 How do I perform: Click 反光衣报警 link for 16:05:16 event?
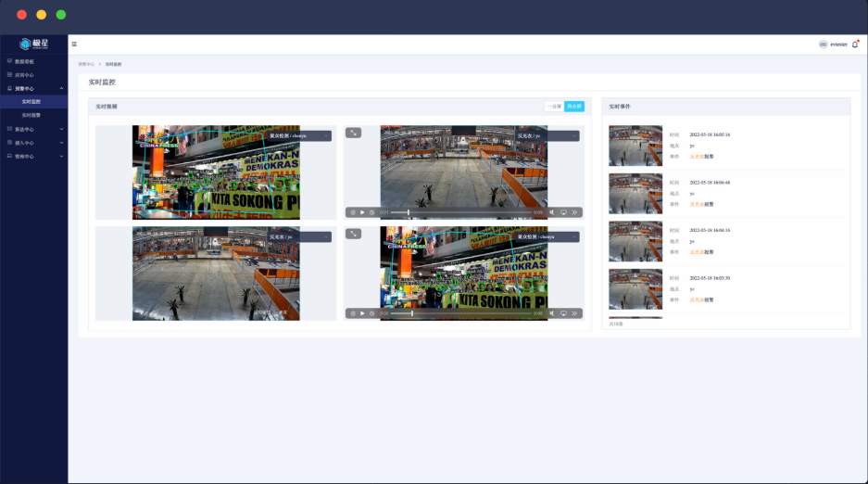[701, 157]
